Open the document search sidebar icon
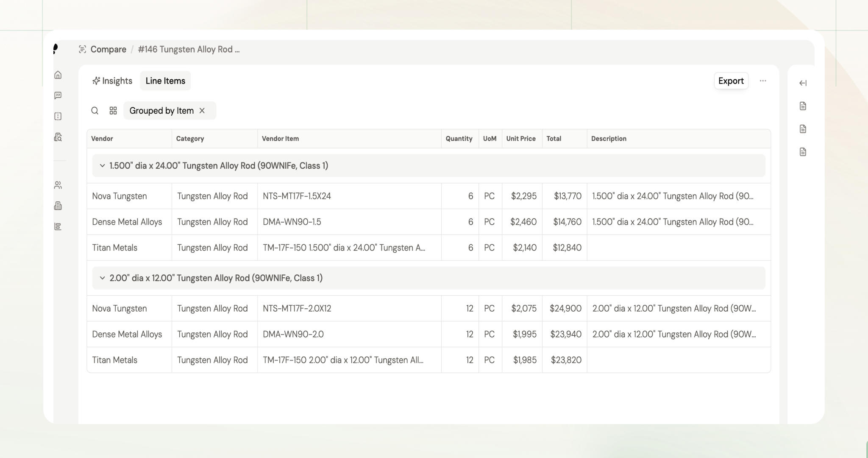The height and width of the screenshot is (458, 868). (x=58, y=137)
